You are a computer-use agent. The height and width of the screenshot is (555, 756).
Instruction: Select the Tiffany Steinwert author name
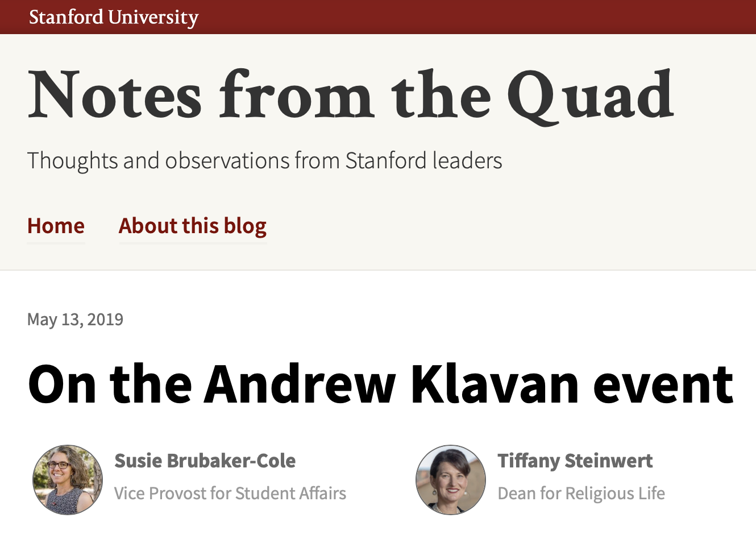click(575, 461)
